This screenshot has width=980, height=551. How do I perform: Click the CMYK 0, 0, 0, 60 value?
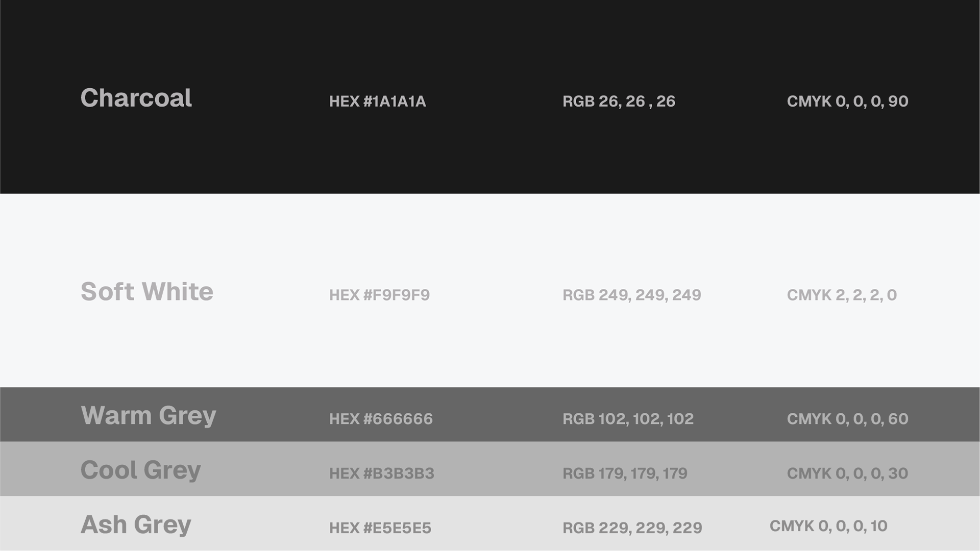point(847,419)
